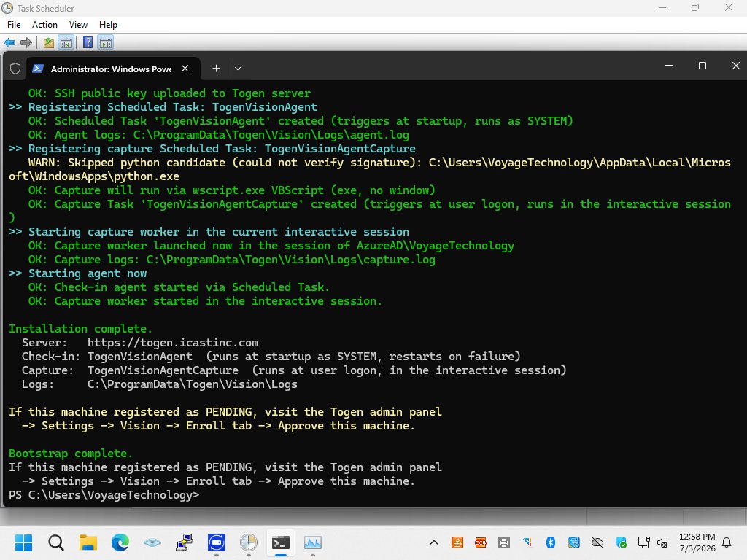Click 'OK: Check-in agent started via Scheduled Task.'
Screen dimensions: 747x560
coord(179,287)
